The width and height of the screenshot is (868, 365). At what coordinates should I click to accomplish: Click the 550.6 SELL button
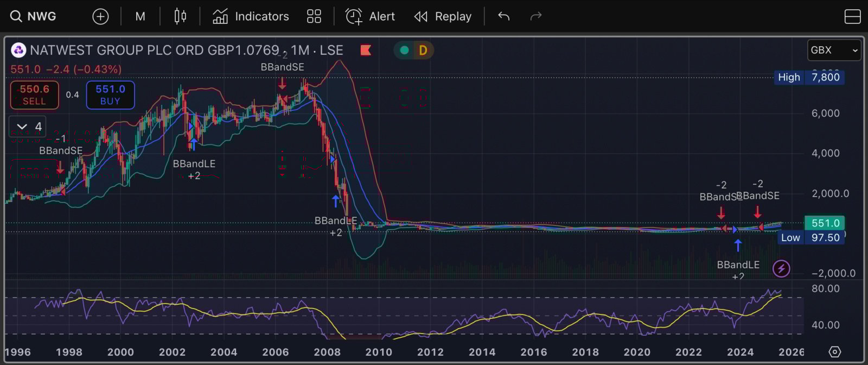tap(34, 95)
